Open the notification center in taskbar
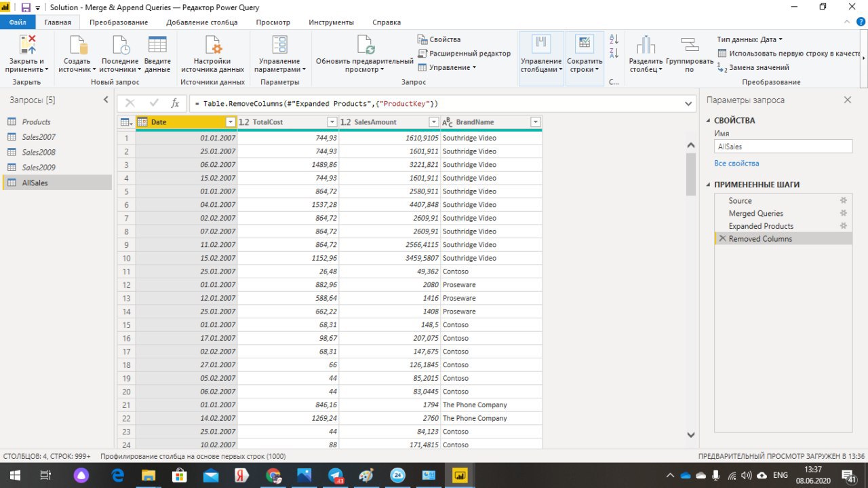The height and width of the screenshot is (488, 868). point(848,475)
